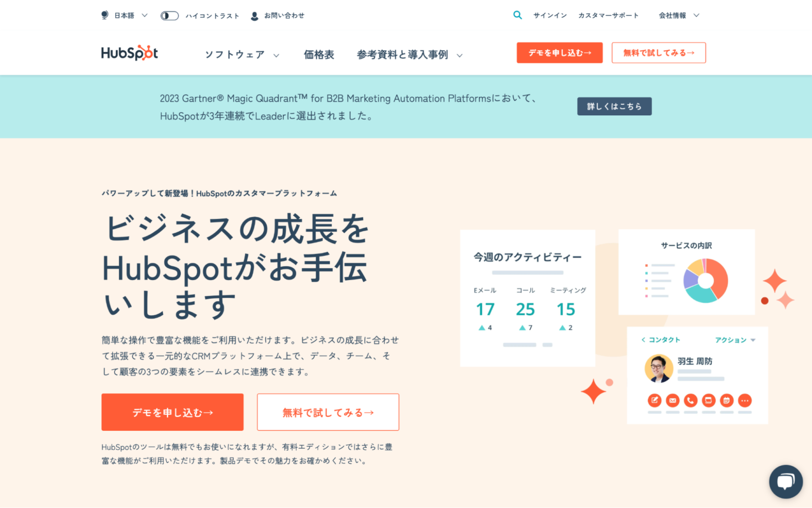Click the HubSpot sprocket logo
Screen dimensions: 812x508
(129, 52)
